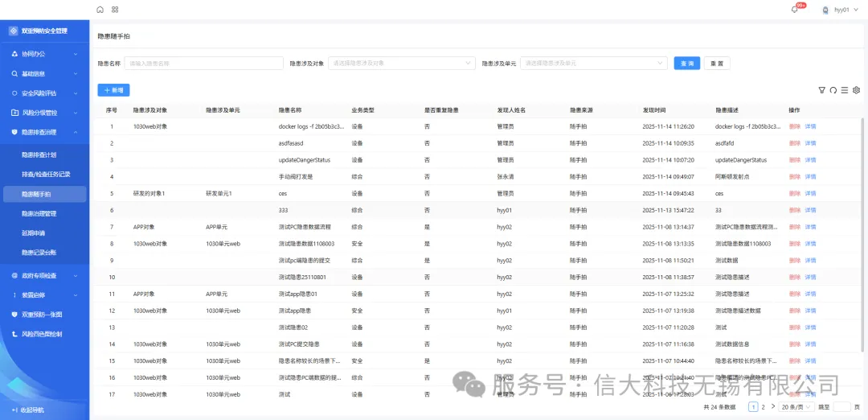Click 张永清 in 发现人姓名 column
This screenshot has height=420, width=868.
(506, 177)
